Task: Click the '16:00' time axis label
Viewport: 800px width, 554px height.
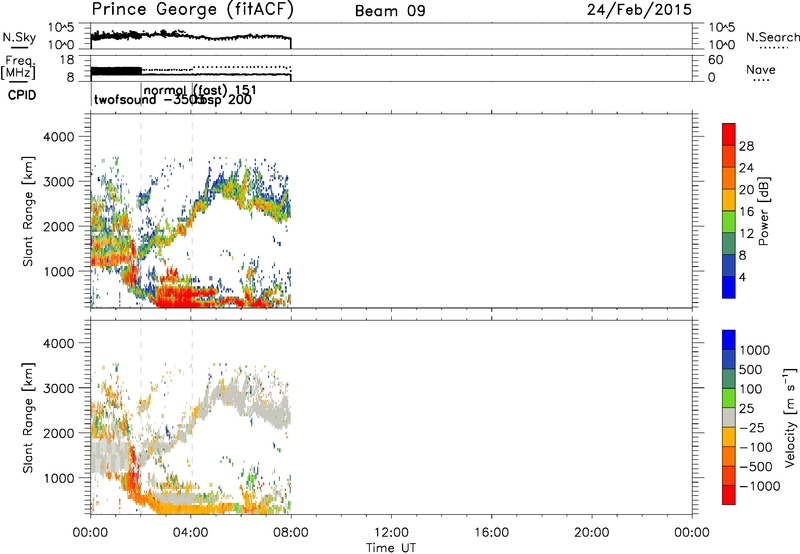Action: coord(491,533)
